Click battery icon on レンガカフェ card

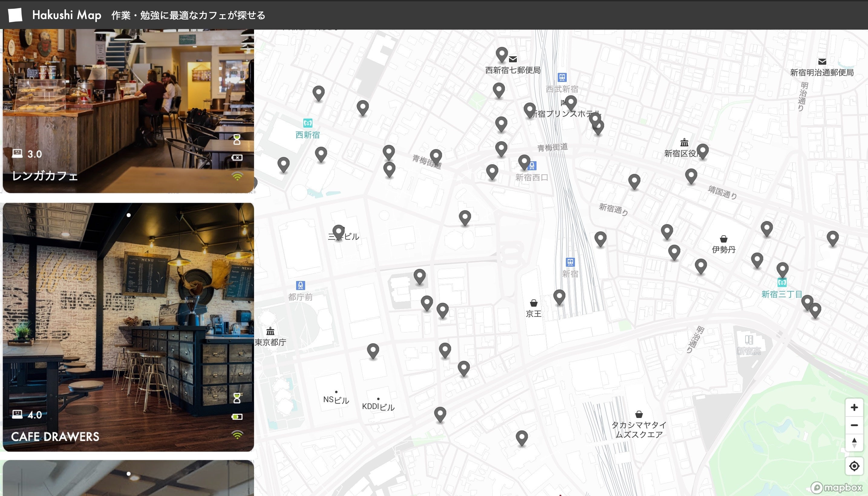point(237,157)
